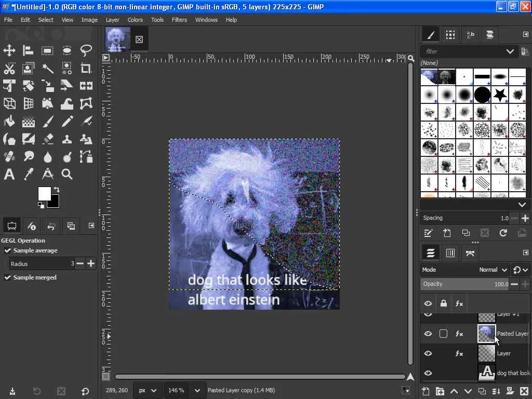Viewport: 532px width, 399px height.
Task: Choose the Bucket Fill tool
Action: coord(9,121)
